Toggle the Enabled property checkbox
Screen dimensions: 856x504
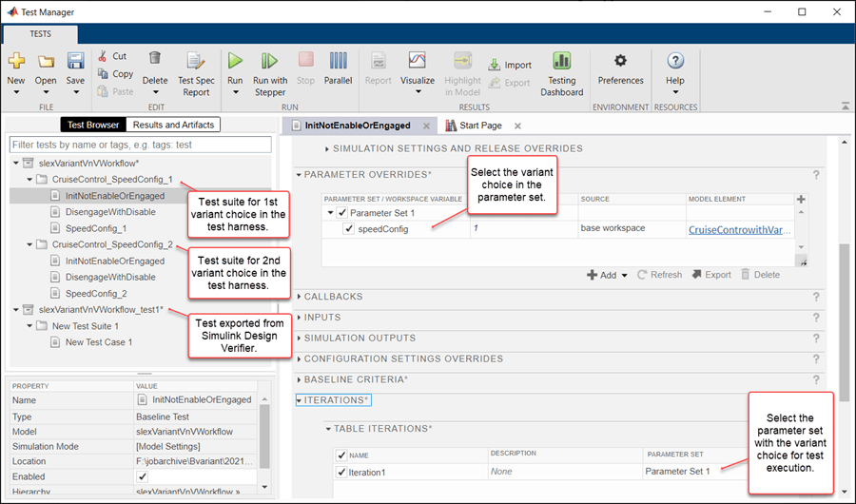142,476
